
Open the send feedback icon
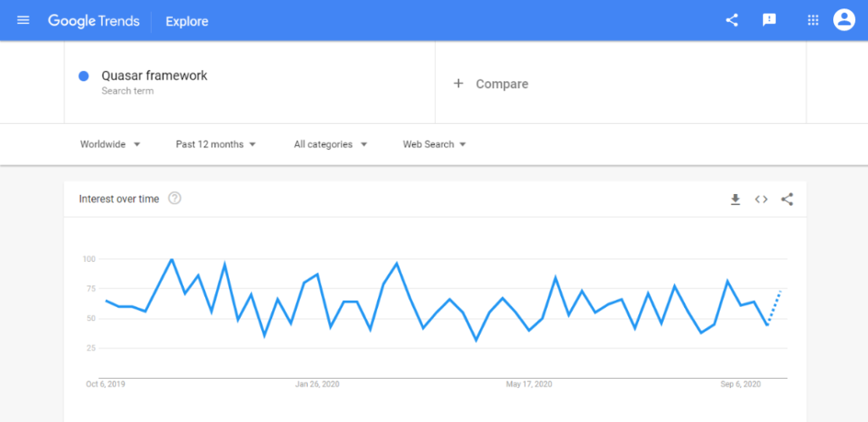click(770, 20)
